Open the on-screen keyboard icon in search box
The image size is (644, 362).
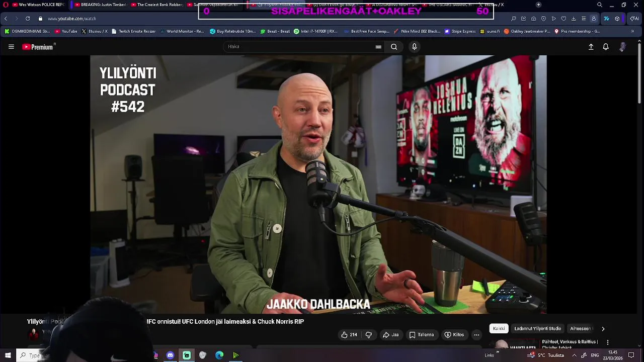tap(378, 47)
